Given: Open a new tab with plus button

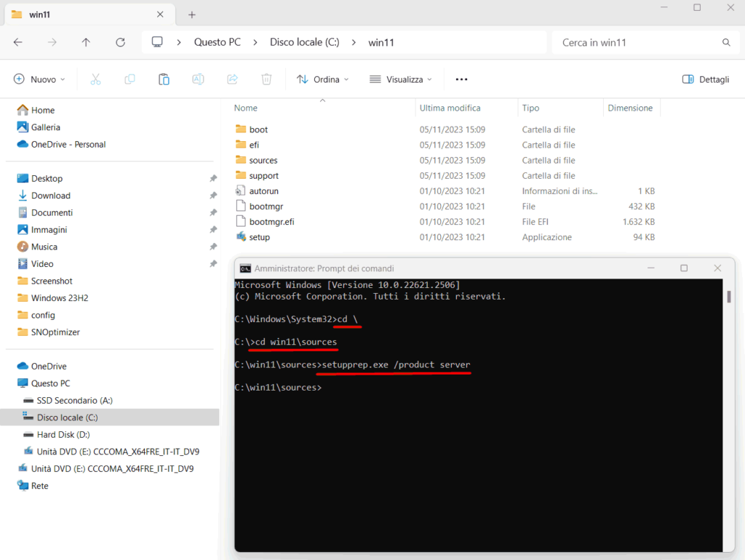Looking at the screenshot, I should pyautogui.click(x=192, y=15).
